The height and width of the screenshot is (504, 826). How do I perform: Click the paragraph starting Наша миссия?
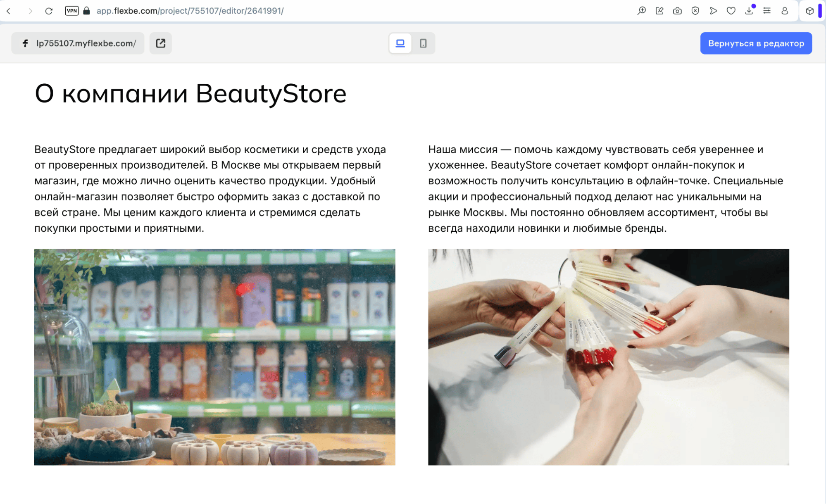click(x=606, y=189)
